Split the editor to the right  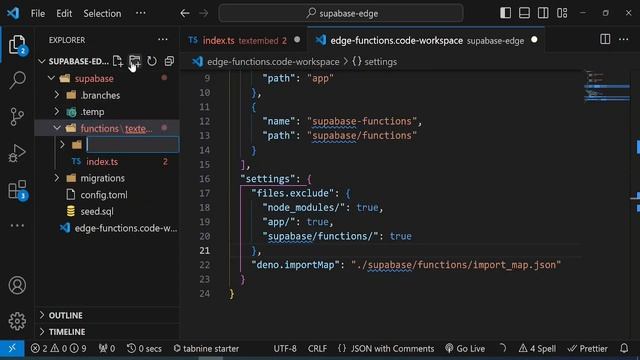[605, 39]
